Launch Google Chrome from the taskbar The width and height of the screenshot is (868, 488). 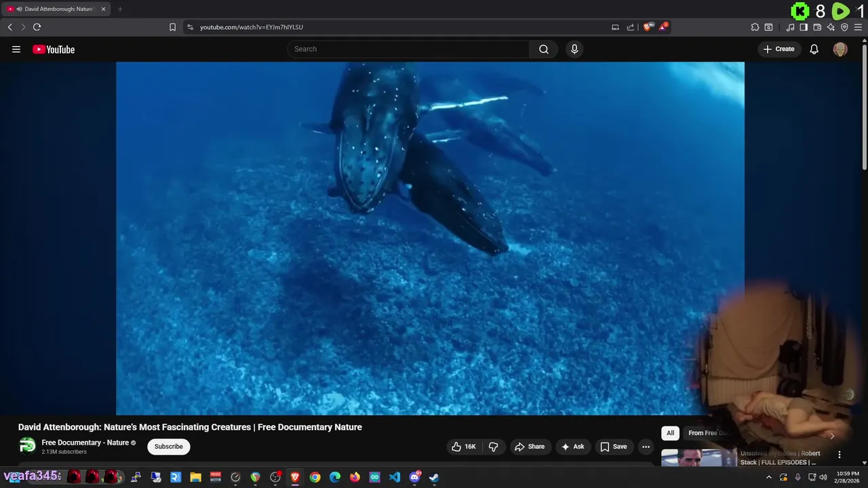(315, 477)
